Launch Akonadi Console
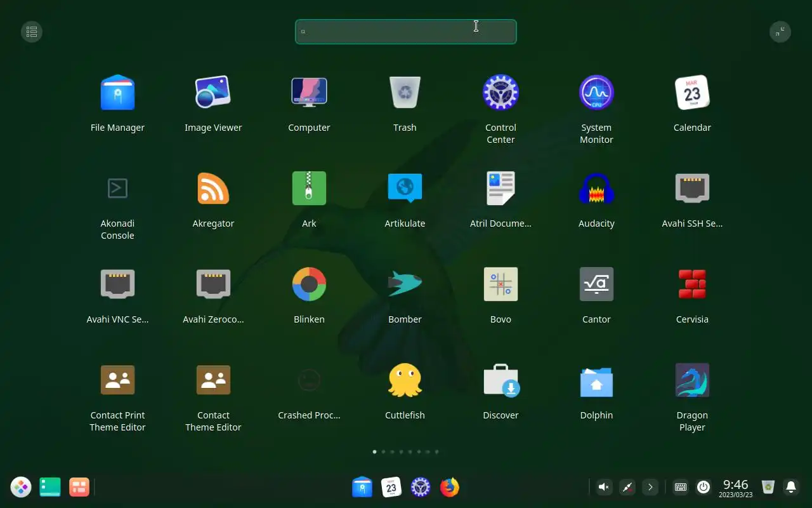The image size is (812, 508). coord(117,189)
